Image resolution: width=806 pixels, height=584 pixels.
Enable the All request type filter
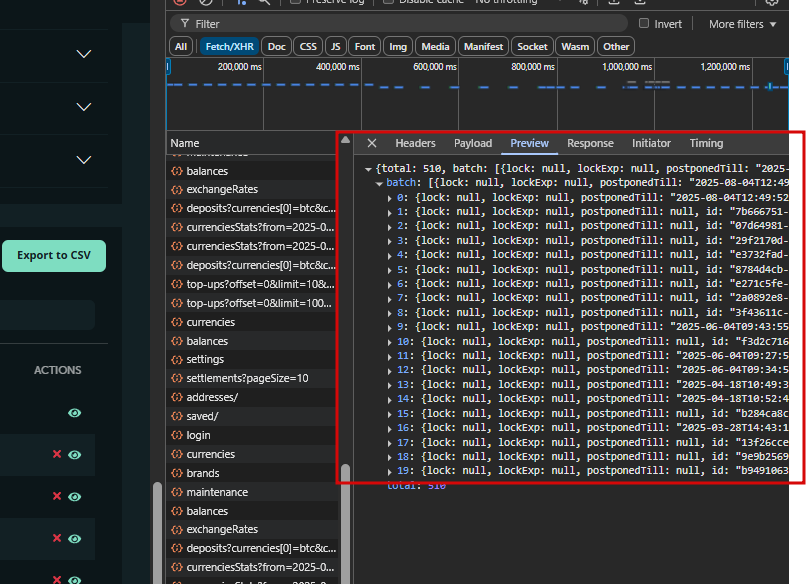coord(180,47)
